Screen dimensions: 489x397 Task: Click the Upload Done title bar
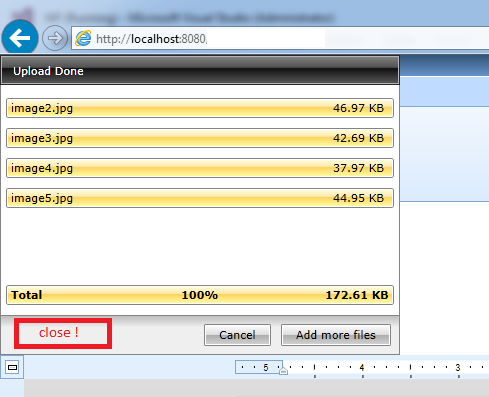200,70
